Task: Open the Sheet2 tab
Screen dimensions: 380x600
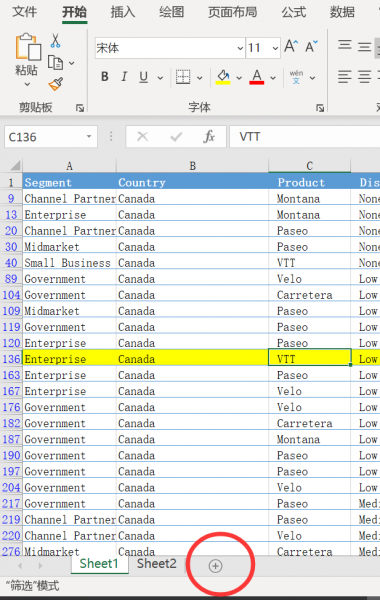Action: [157, 564]
